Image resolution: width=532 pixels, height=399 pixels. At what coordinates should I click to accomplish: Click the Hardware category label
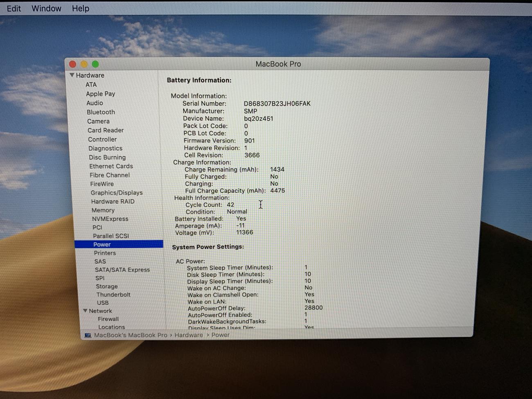(90, 75)
